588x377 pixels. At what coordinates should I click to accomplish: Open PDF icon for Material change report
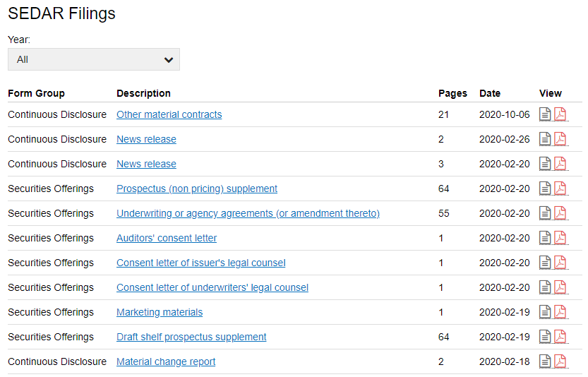click(x=560, y=361)
